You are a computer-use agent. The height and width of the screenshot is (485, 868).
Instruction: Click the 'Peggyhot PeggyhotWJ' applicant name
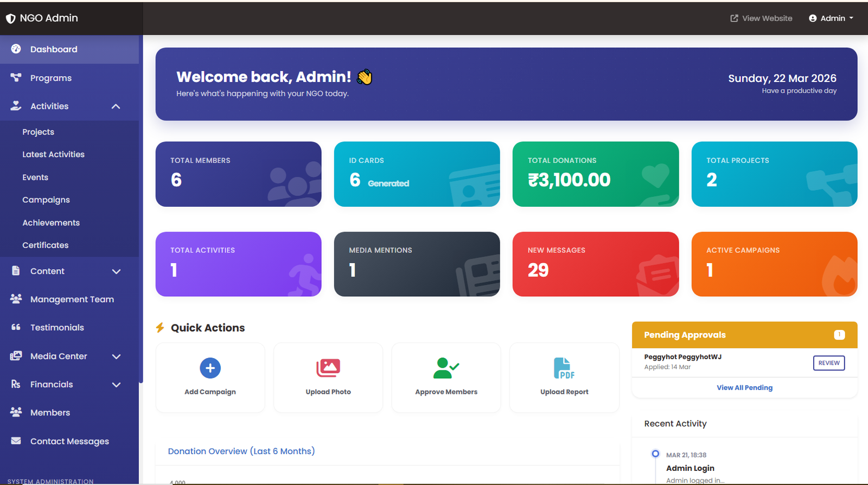pos(682,356)
